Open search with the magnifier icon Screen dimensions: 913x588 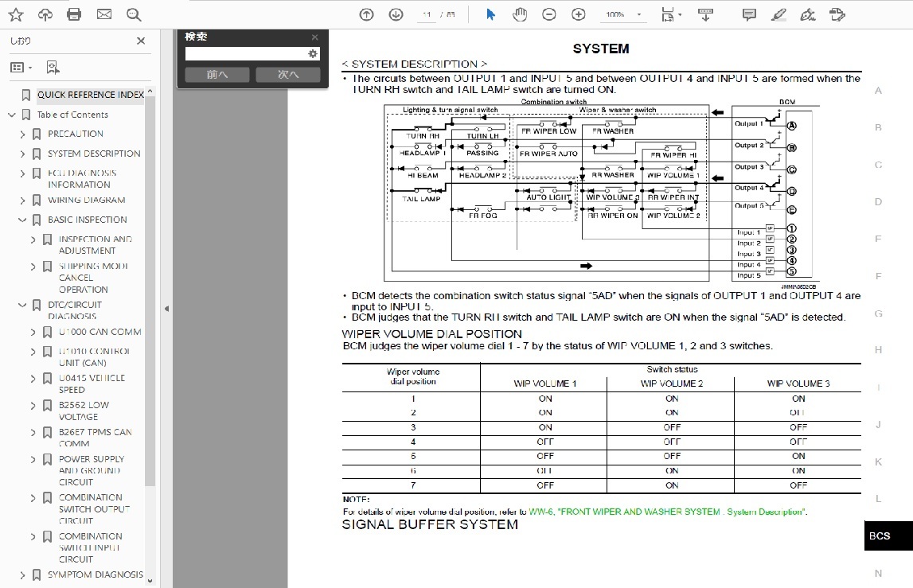point(134,14)
